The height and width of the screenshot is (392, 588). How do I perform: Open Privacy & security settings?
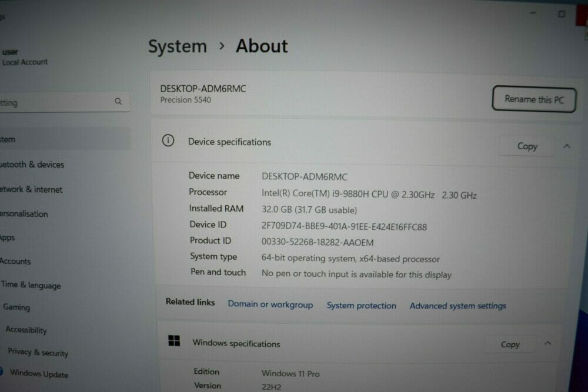pyautogui.click(x=38, y=352)
